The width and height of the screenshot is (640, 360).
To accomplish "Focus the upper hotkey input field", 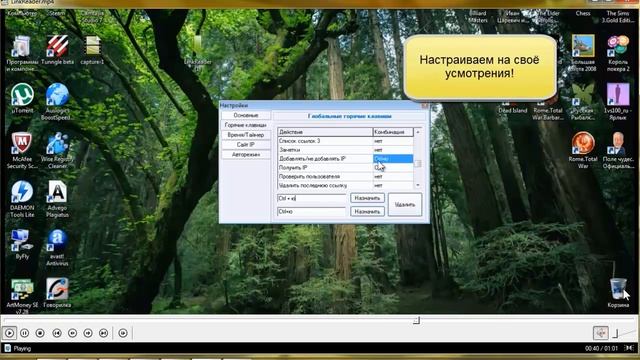I will coord(312,198).
